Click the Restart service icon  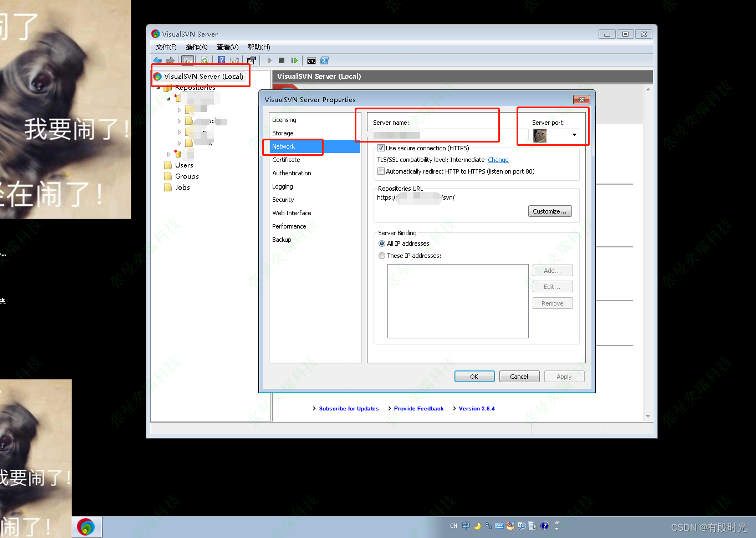pos(294,60)
